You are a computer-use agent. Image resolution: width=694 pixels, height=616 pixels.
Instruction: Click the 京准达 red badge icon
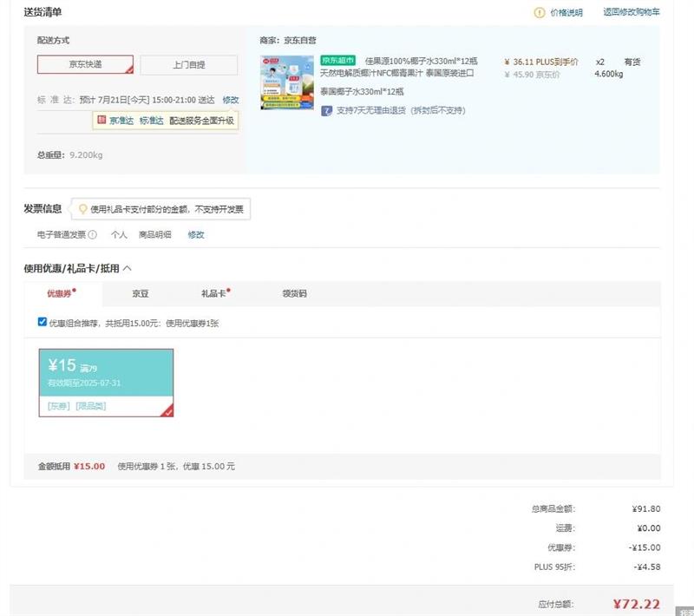pyautogui.click(x=101, y=121)
